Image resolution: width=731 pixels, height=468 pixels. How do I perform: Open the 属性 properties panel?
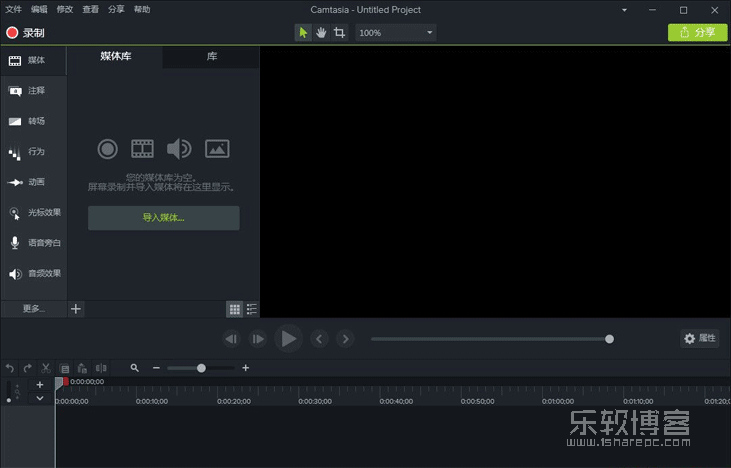tap(700, 338)
